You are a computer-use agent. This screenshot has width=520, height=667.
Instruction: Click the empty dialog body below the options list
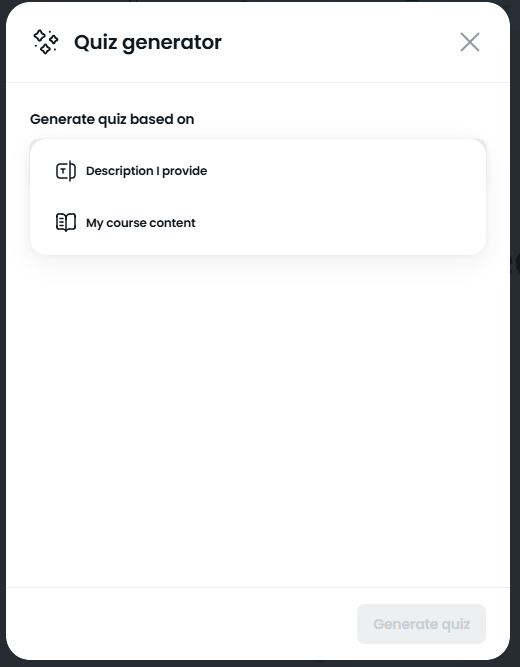point(258,421)
